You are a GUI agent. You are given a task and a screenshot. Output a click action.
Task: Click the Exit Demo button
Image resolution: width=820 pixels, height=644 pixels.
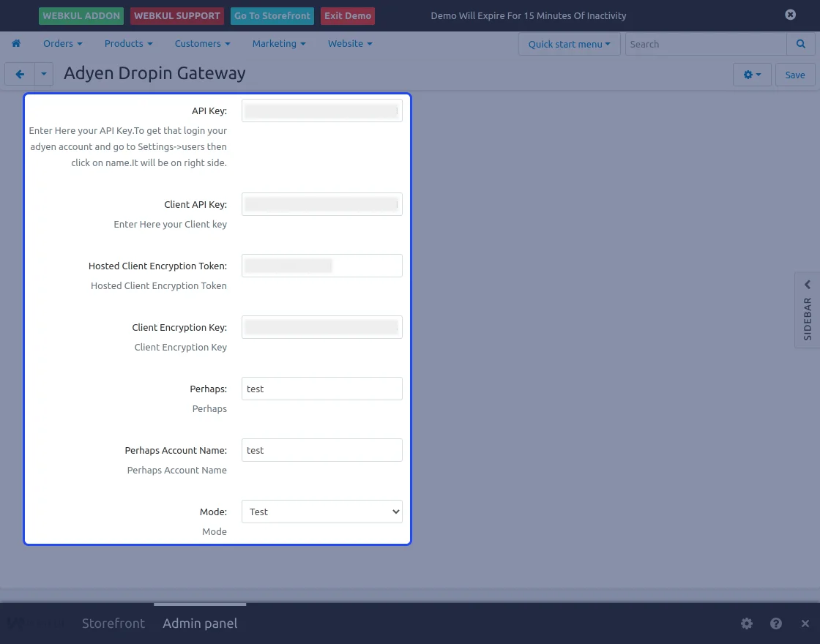click(x=348, y=15)
